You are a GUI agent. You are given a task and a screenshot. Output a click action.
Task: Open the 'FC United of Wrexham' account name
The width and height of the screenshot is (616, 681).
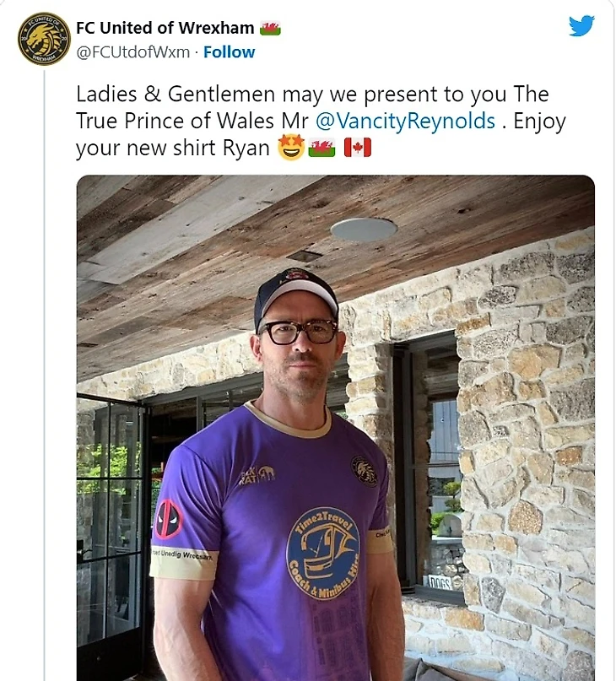coord(165,28)
